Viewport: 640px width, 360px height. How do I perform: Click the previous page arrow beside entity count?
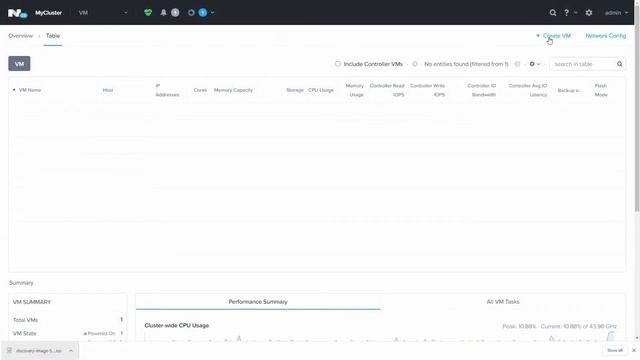(x=415, y=64)
